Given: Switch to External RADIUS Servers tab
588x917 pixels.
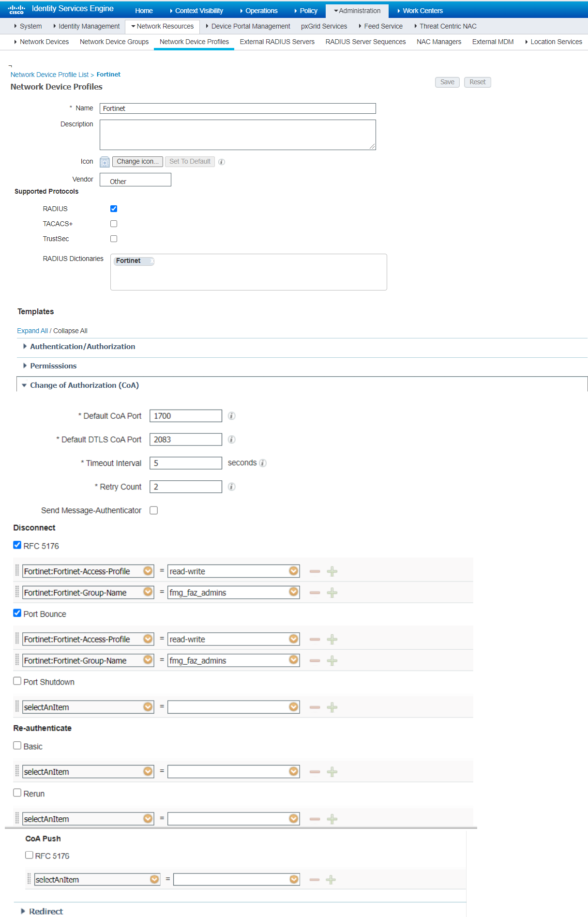Looking at the screenshot, I should tap(277, 42).
